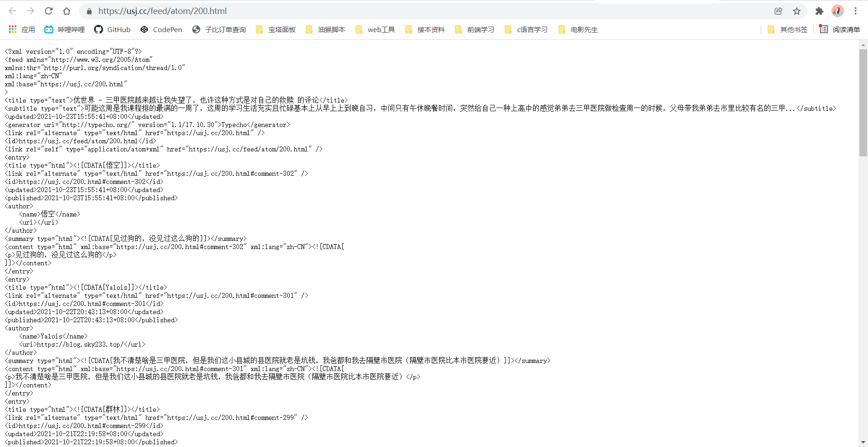Screen dimensions: 868x447
Task: Expand the 宝塔面板 bookmark folder
Action: 276,29
